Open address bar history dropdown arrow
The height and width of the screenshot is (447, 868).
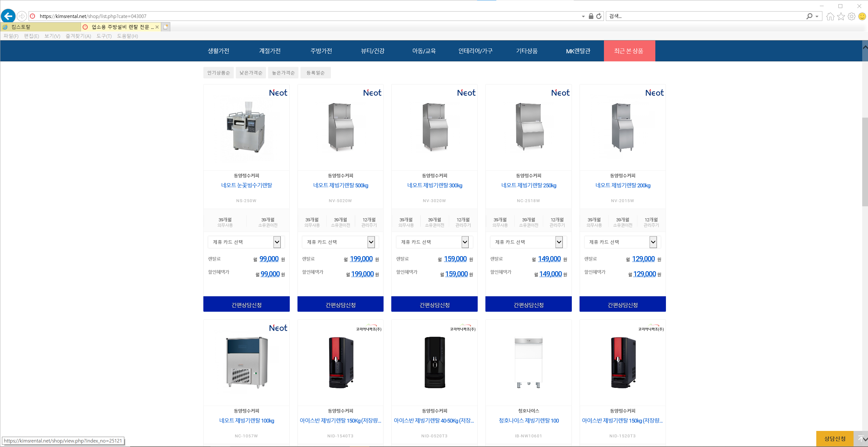[x=583, y=16]
